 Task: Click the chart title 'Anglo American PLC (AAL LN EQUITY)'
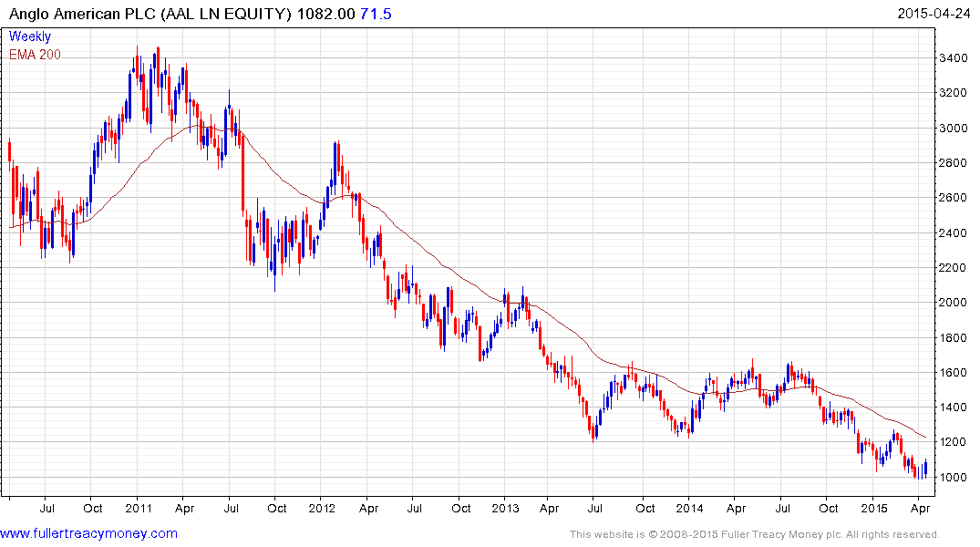click(150, 14)
